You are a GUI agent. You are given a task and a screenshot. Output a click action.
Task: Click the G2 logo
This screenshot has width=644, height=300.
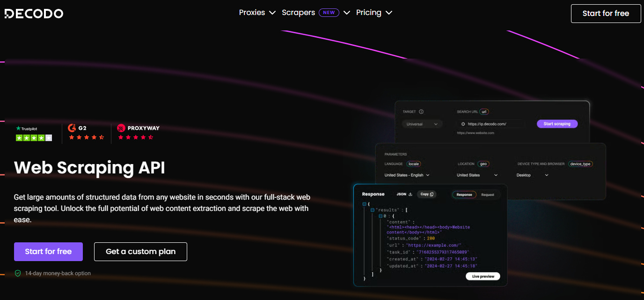click(77, 127)
